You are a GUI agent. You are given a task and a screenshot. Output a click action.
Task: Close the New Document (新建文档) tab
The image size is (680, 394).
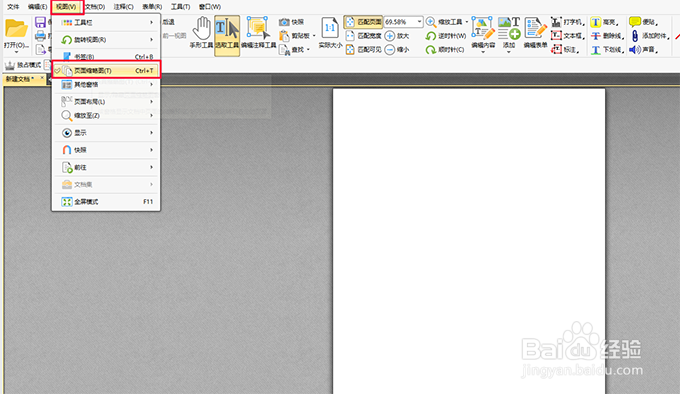coord(42,78)
